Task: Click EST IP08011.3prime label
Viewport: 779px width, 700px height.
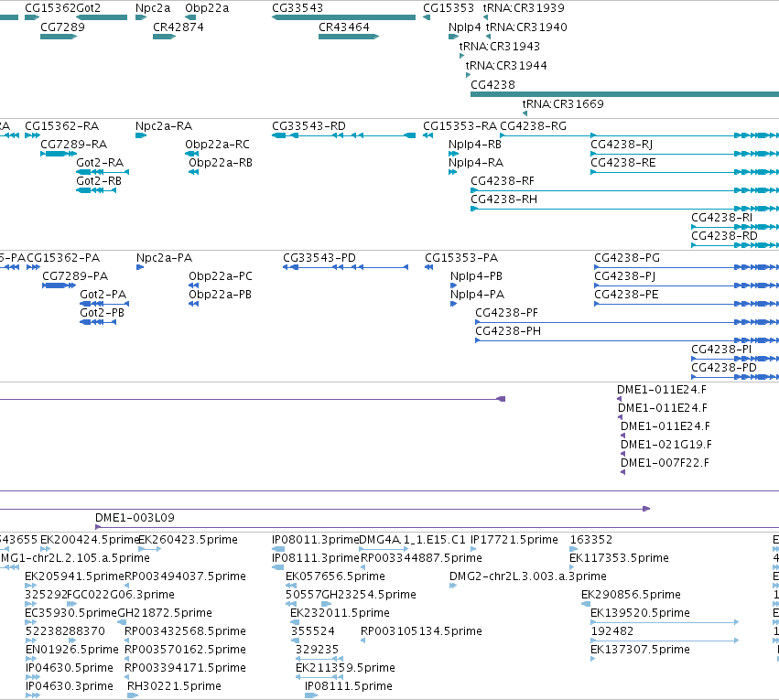Action: point(316,540)
